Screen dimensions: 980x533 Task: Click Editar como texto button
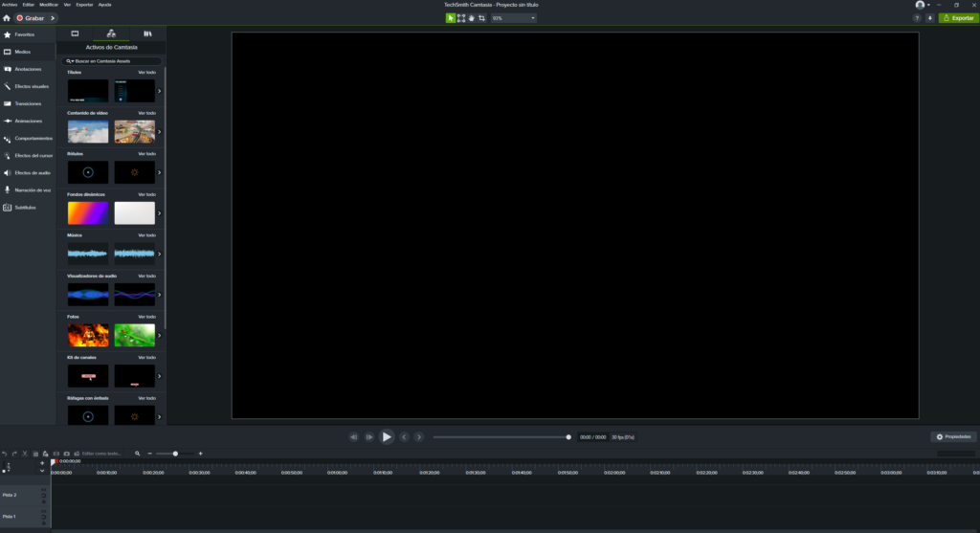click(99, 454)
